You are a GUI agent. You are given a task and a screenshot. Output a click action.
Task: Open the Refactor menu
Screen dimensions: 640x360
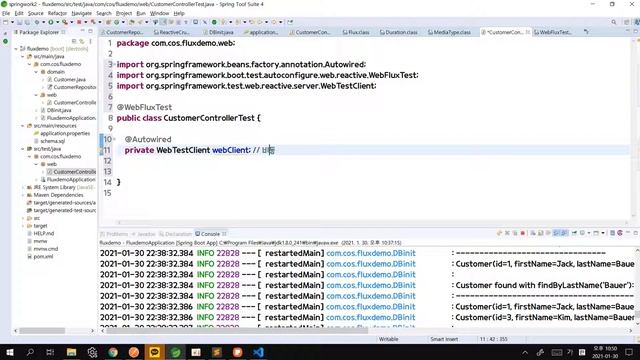[57, 13]
